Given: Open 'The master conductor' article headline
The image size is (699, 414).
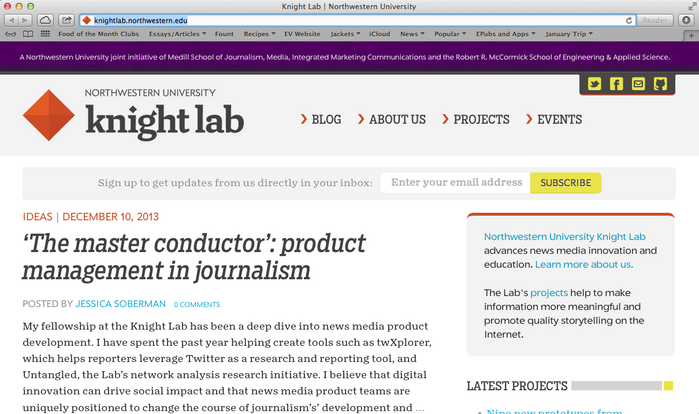Looking at the screenshot, I should click(194, 257).
